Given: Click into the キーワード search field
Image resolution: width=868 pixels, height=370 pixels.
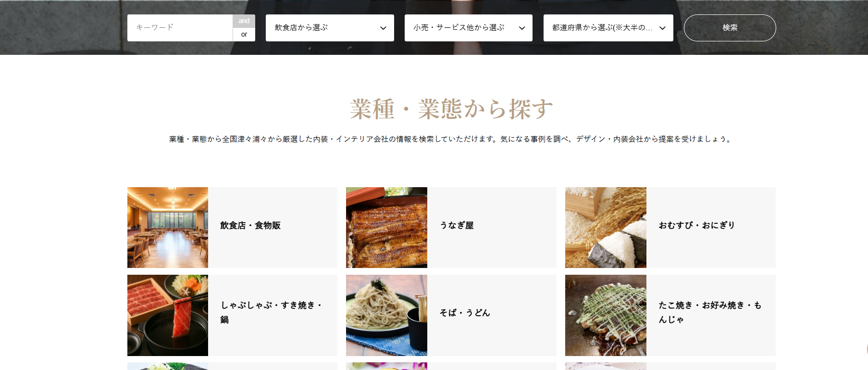Looking at the screenshot, I should click(180, 28).
